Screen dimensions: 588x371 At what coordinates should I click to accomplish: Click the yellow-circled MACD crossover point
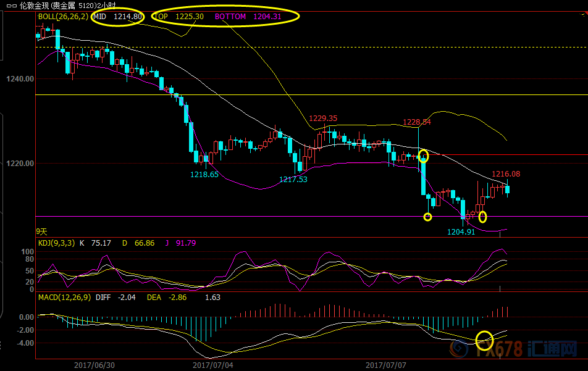485,339
